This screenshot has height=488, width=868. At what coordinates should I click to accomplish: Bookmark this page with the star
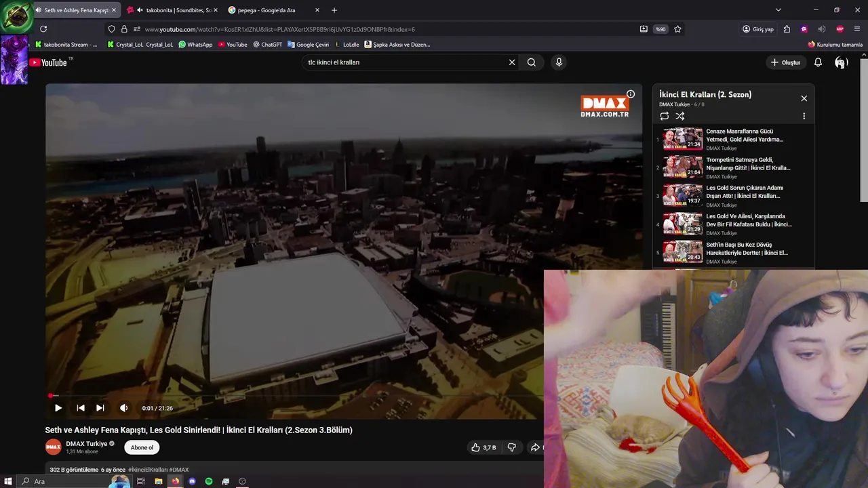[x=677, y=29]
